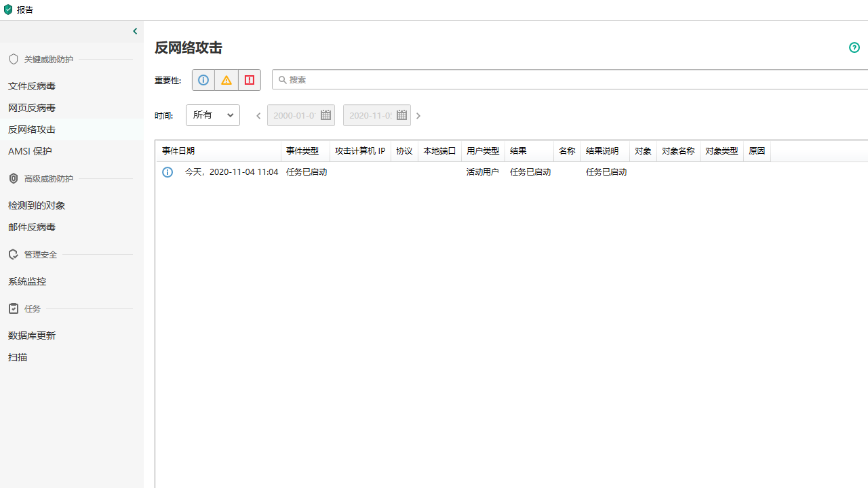868x488 pixels.
Task: Click the info icon on the 任务已启动 event row
Action: pyautogui.click(x=167, y=172)
